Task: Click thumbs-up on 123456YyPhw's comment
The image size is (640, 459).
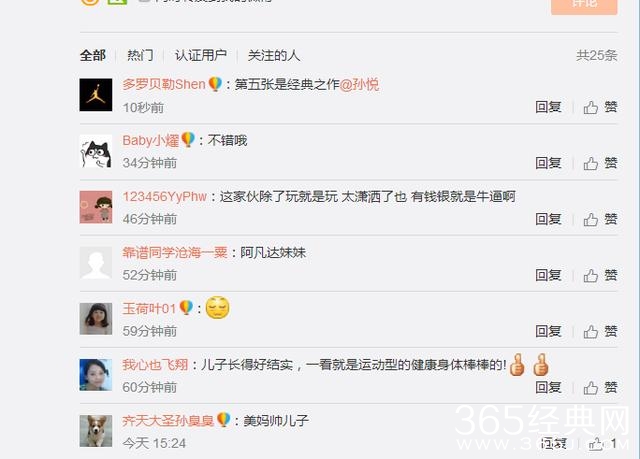Action: 600,220
